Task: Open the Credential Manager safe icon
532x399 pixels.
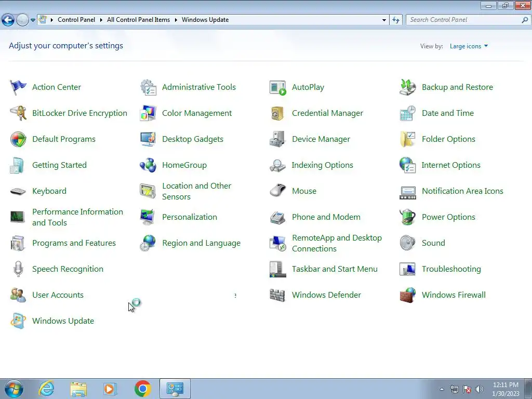Action: 278,113
